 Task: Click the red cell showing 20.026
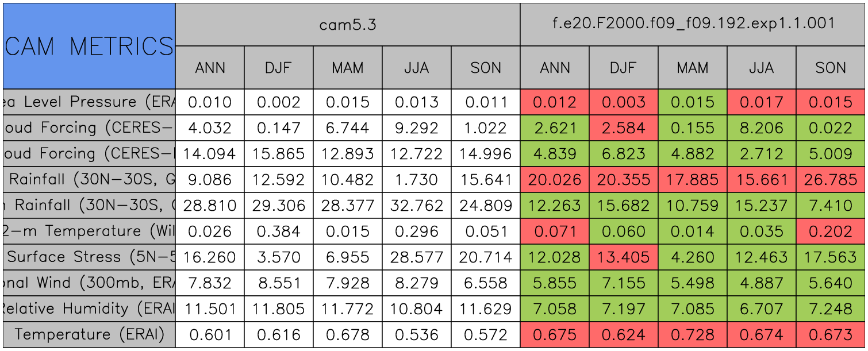(554, 180)
